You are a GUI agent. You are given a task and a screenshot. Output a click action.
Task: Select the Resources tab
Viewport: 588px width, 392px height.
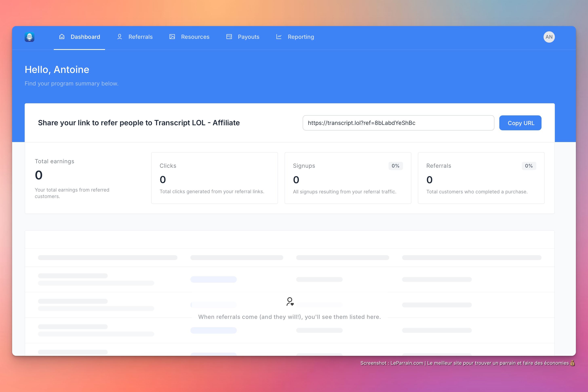tap(195, 37)
